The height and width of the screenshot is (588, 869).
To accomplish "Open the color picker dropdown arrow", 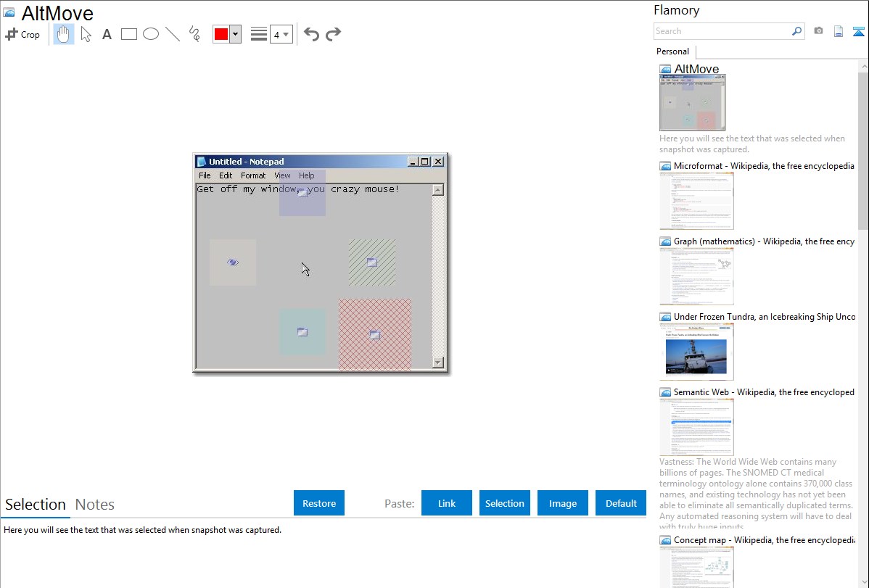I will click(x=236, y=34).
